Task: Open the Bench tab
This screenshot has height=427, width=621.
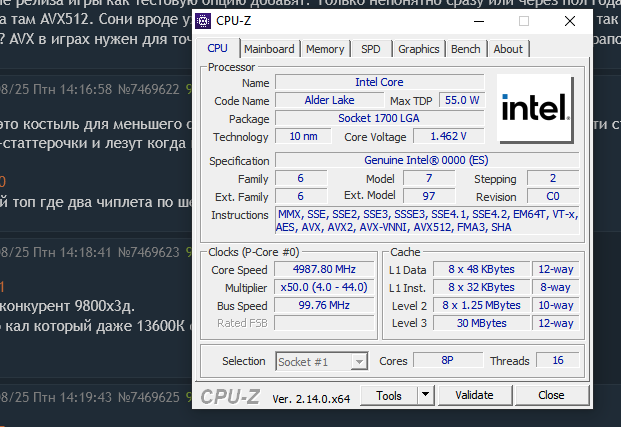Action: [466, 49]
